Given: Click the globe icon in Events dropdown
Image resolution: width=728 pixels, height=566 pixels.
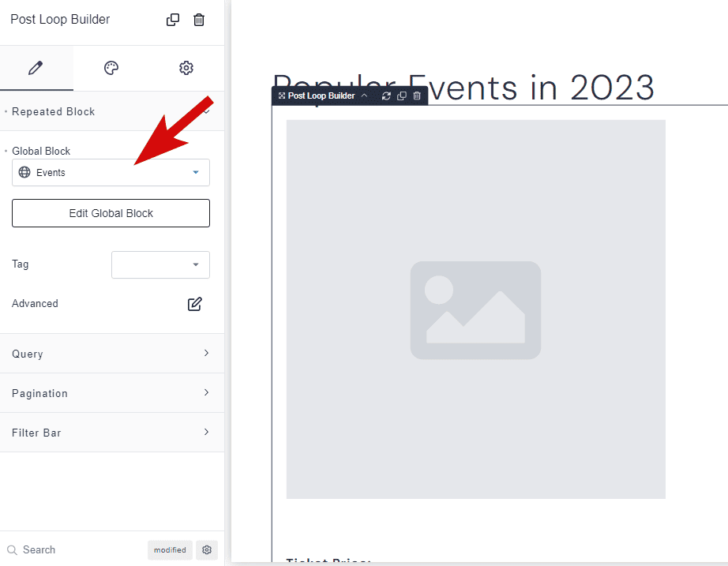Looking at the screenshot, I should pyautogui.click(x=24, y=172).
